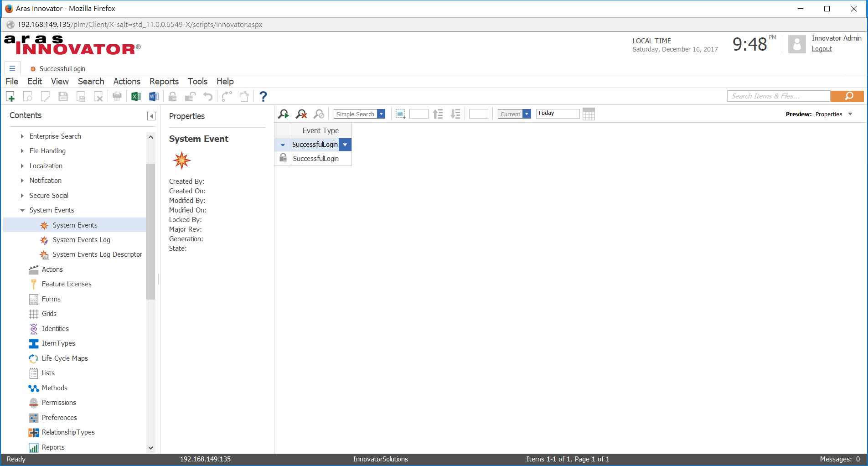Click the lock icon in SuccessfulLogin row

click(283, 158)
